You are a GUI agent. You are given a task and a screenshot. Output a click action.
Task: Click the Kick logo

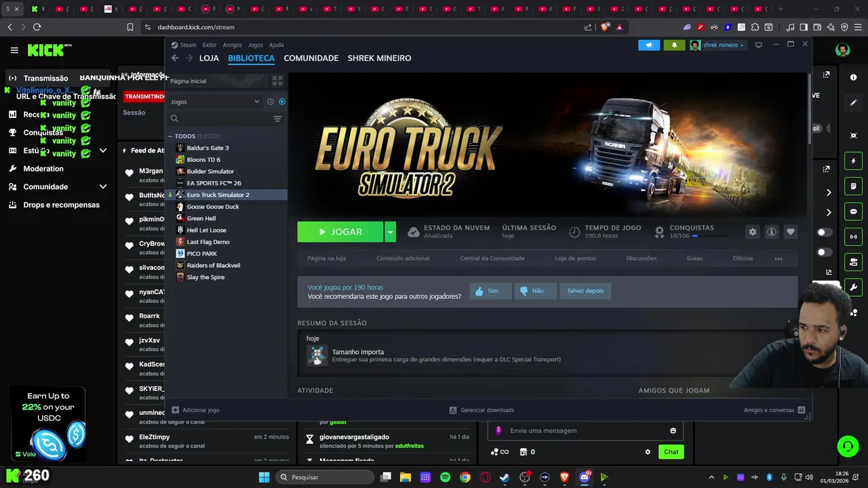click(x=50, y=50)
